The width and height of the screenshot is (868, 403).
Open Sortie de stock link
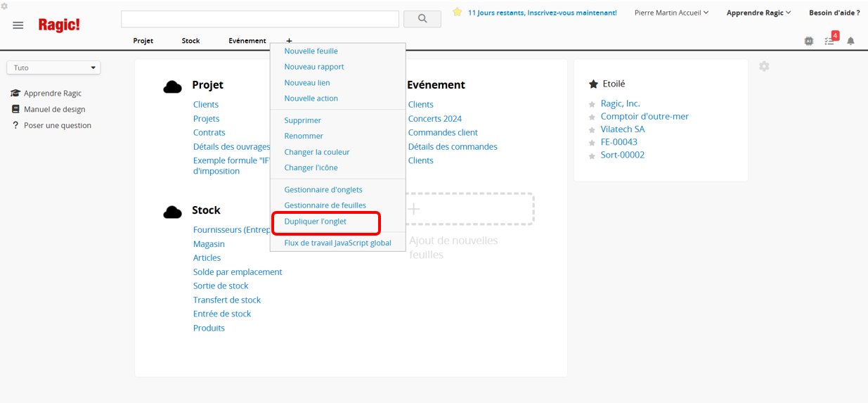point(221,286)
